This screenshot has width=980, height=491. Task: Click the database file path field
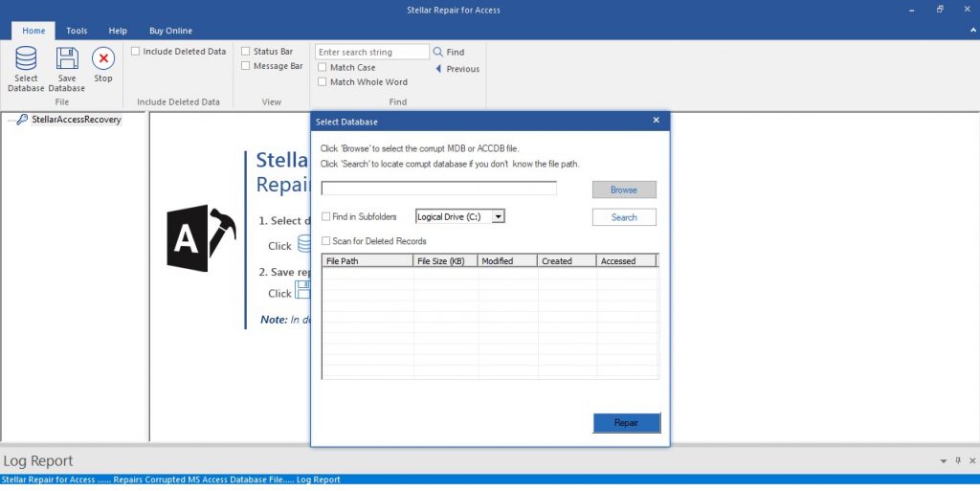coord(438,188)
